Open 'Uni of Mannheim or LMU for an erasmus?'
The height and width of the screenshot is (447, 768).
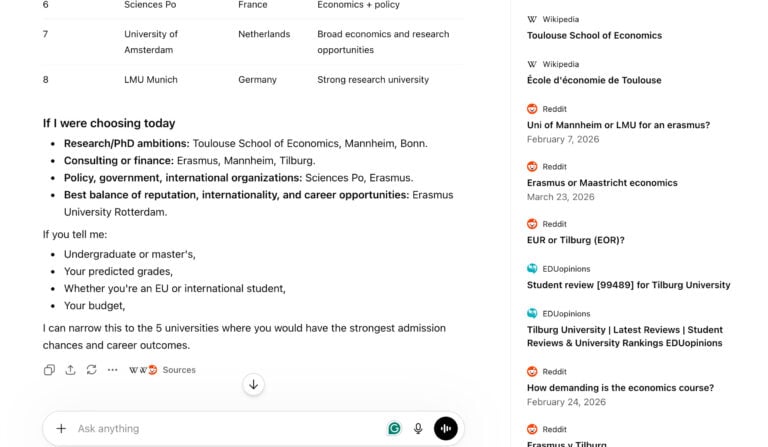coord(618,125)
